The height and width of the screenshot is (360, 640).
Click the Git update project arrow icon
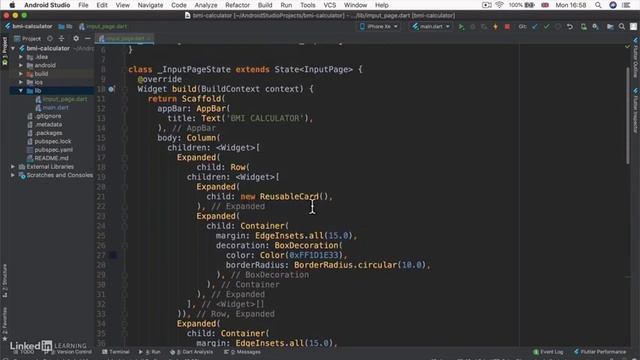(535, 27)
